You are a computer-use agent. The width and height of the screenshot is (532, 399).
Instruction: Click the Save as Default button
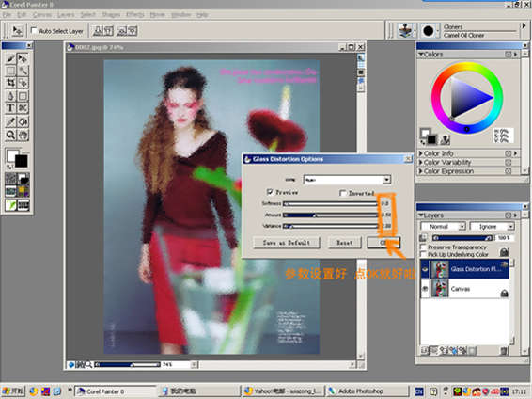click(x=287, y=243)
